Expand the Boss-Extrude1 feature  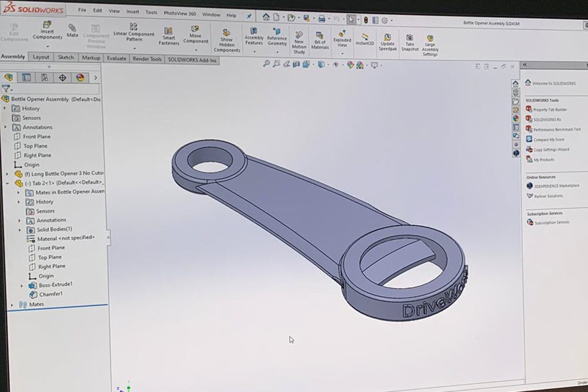[x=22, y=286]
